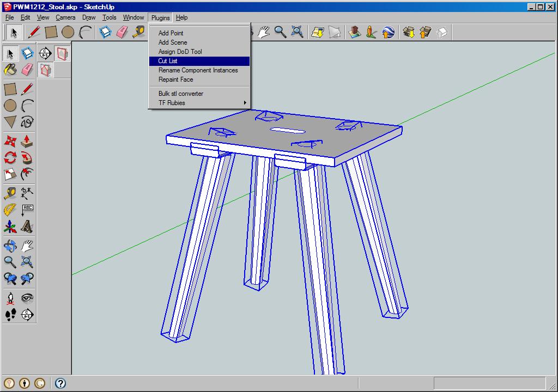Image resolution: width=558 pixels, height=392 pixels.
Task: Open the Tools menu
Action: pyautogui.click(x=109, y=17)
